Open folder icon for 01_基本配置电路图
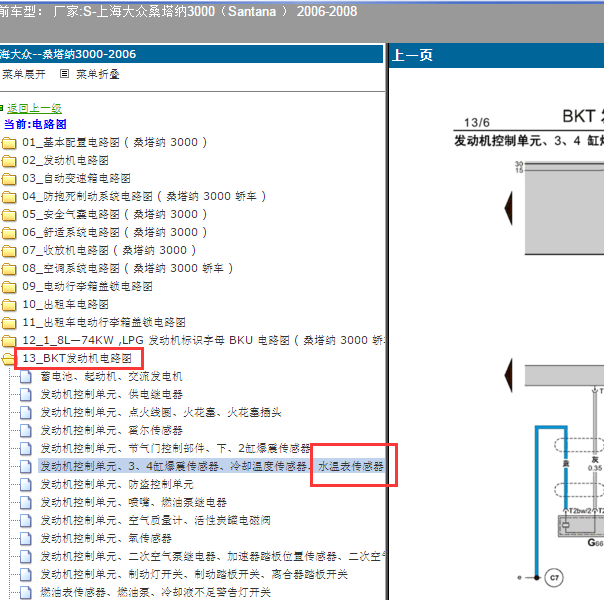The width and height of the screenshot is (604, 600). [x=9, y=143]
